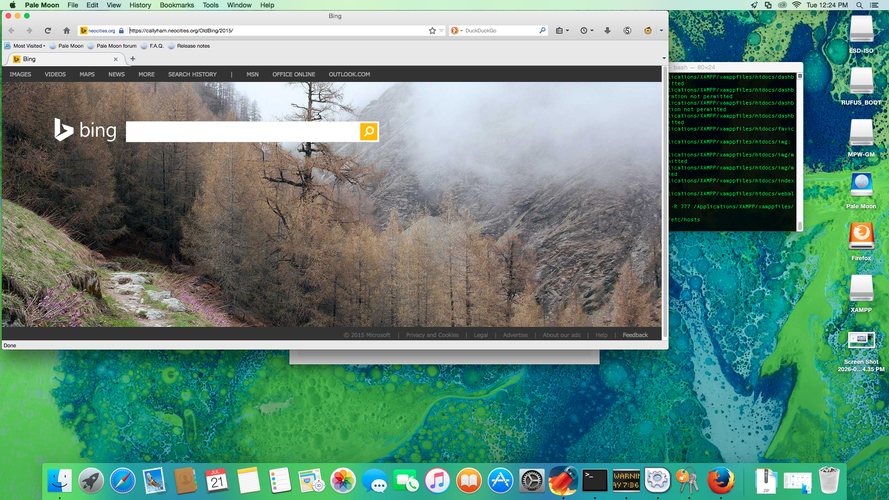
Task: Open the Pale Moon bookmark
Action: coord(66,46)
